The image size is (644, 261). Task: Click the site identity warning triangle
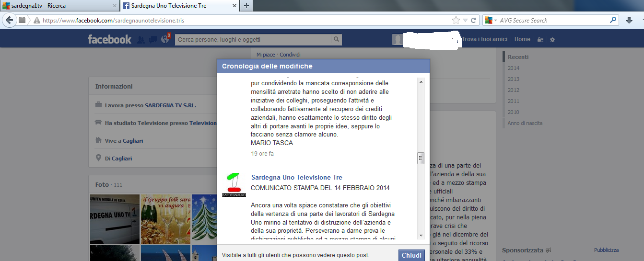tap(36, 20)
